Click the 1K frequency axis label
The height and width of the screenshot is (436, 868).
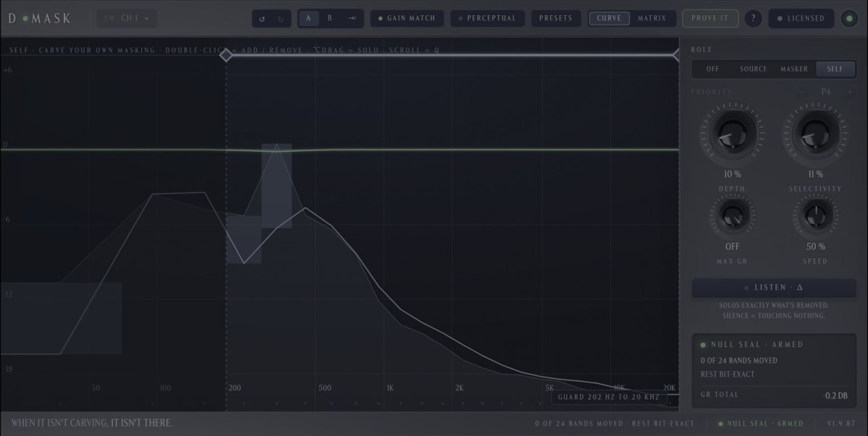390,388
